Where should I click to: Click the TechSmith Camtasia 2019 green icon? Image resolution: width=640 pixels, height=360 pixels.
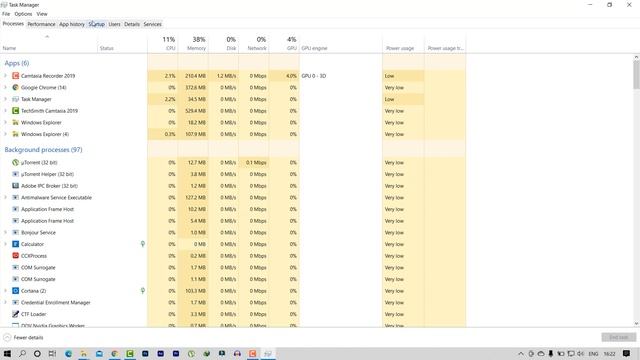pos(16,111)
